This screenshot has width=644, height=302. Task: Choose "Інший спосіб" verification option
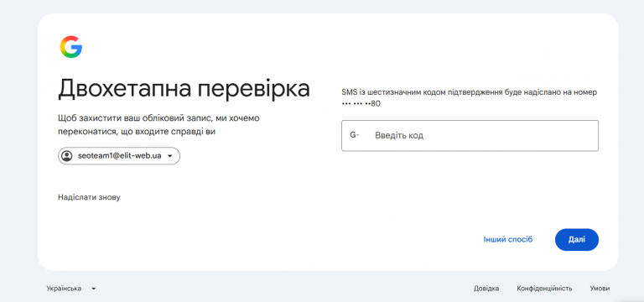pyautogui.click(x=508, y=240)
